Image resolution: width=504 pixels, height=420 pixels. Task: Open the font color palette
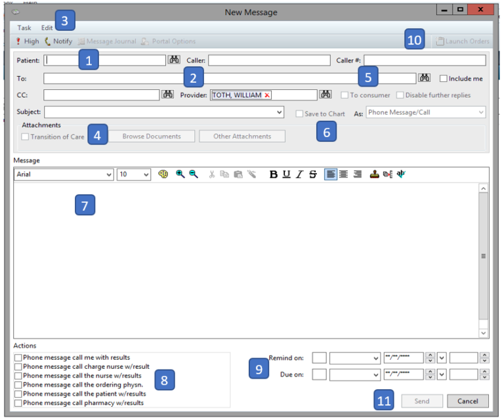coord(163,175)
